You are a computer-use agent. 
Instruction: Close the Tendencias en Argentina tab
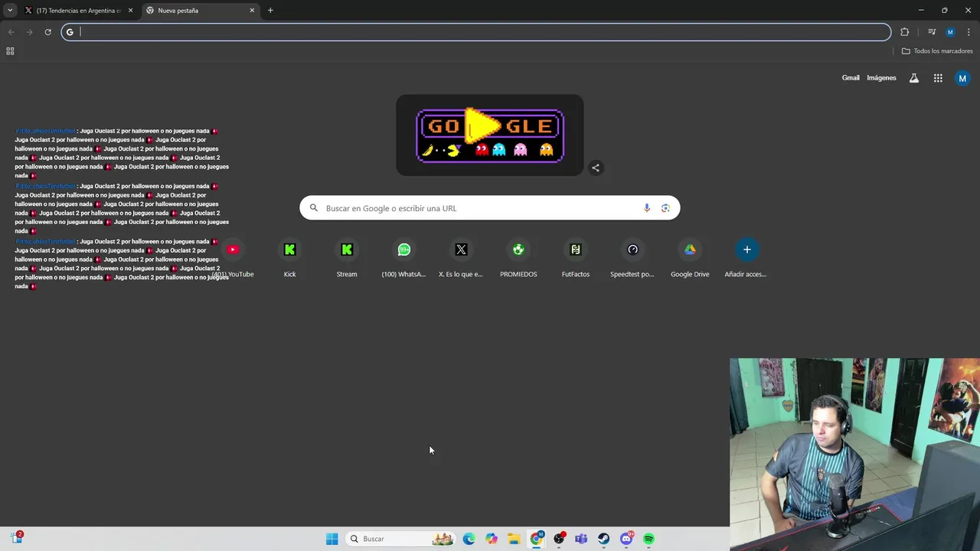[130, 11]
